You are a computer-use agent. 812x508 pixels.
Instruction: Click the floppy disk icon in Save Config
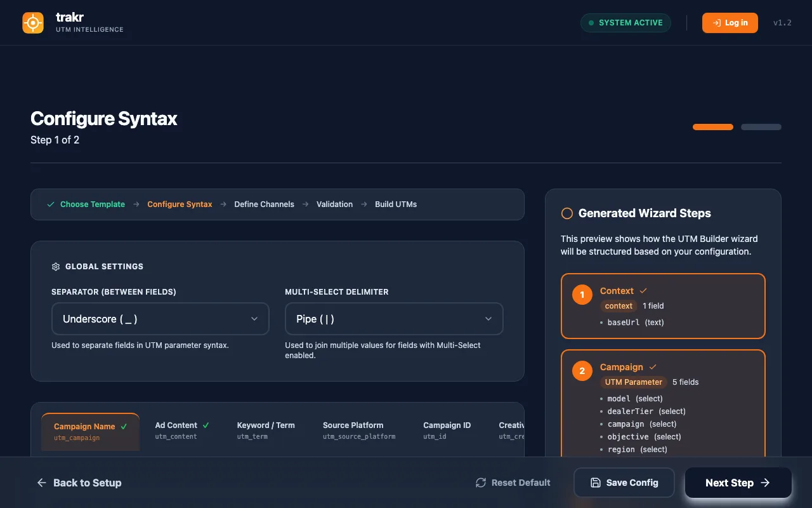tap(596, 483)
